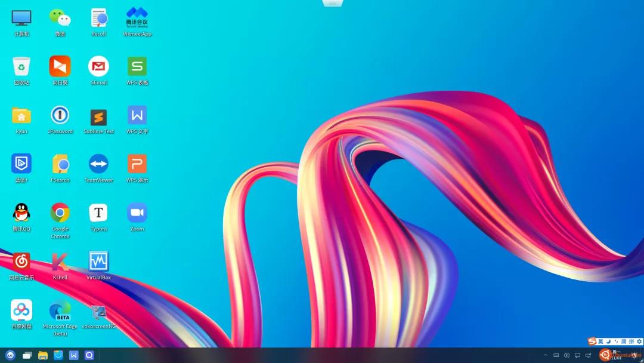Open TeamViewer desktop icon
The width and height of the screenshot is (644, 363).
coord(98,164)
